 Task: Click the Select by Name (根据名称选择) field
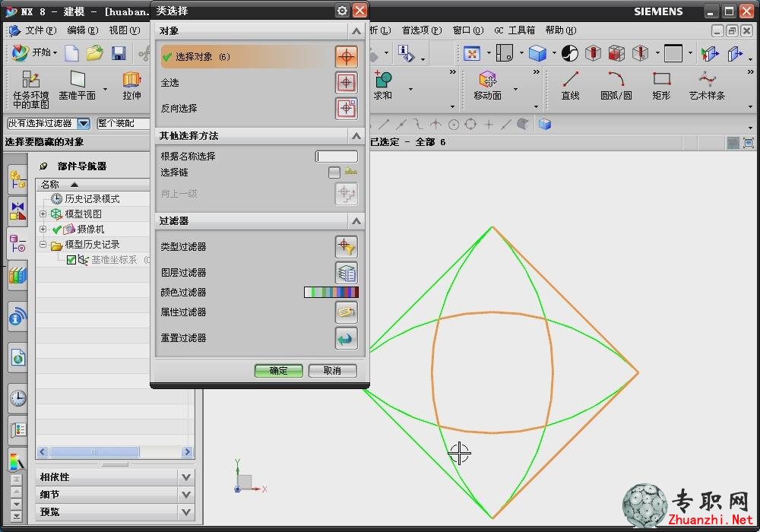[337, 156]
